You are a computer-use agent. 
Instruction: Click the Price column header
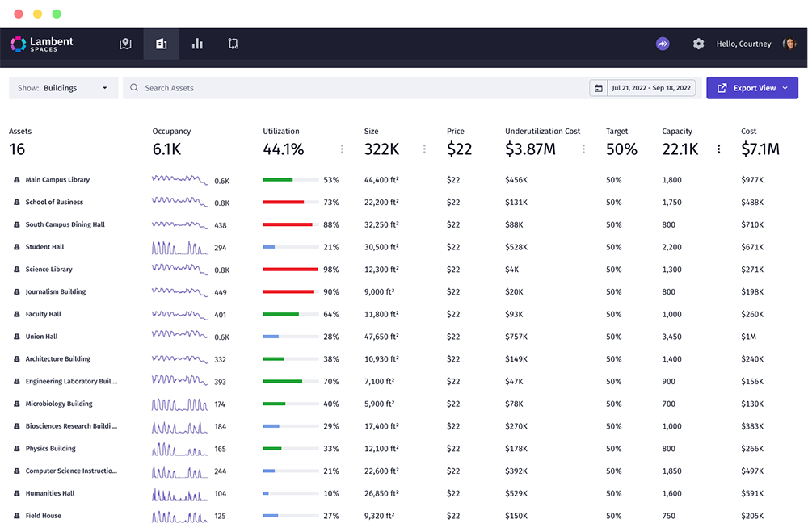(456, 132)
